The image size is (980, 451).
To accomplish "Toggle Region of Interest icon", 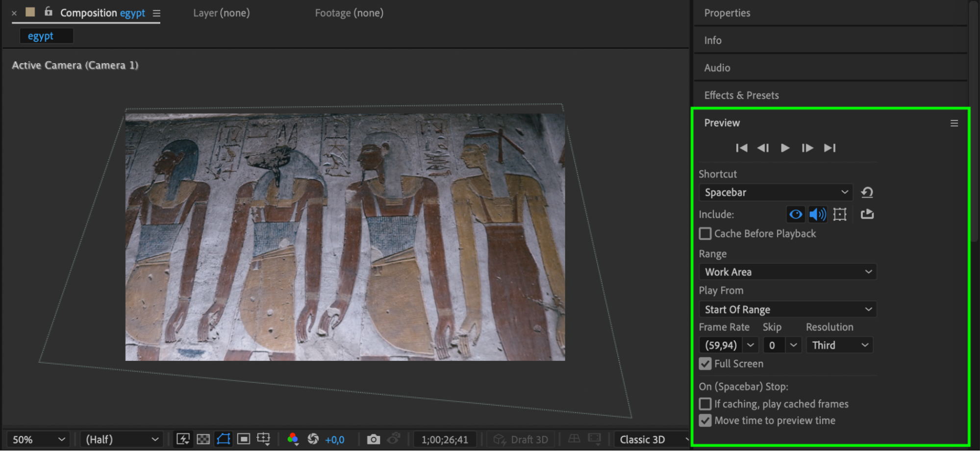I will click(x=243, y=439).
